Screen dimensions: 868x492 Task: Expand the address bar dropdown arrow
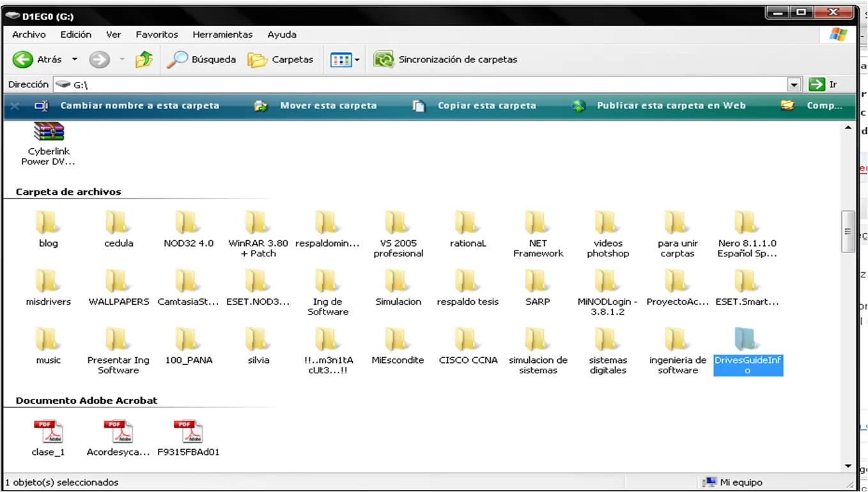coord(794,84)
